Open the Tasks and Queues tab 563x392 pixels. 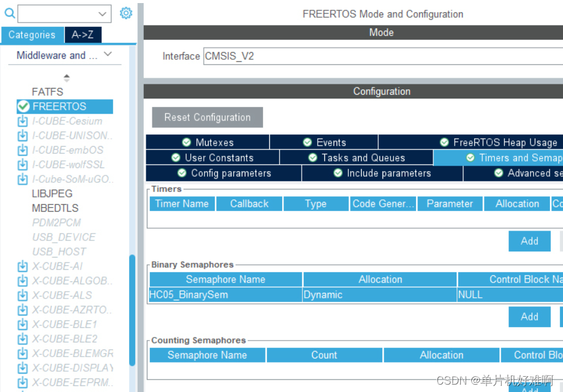click(356, 158)
